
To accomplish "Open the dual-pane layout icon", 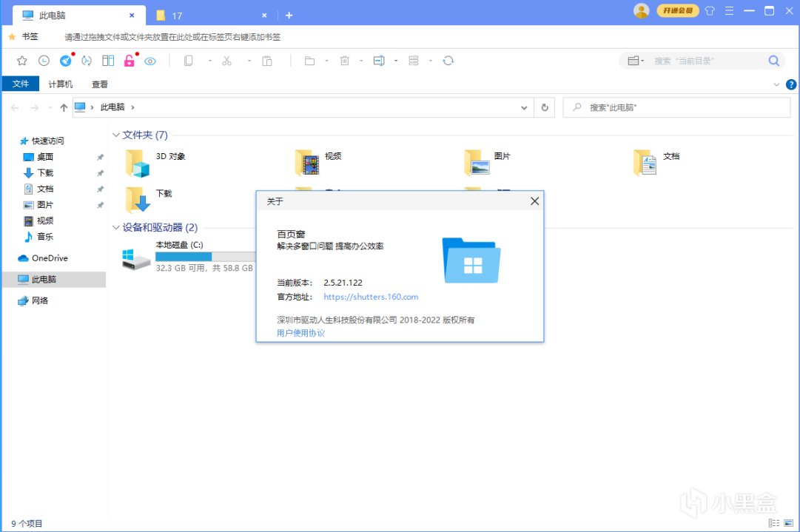I will (x=108, y=61).
